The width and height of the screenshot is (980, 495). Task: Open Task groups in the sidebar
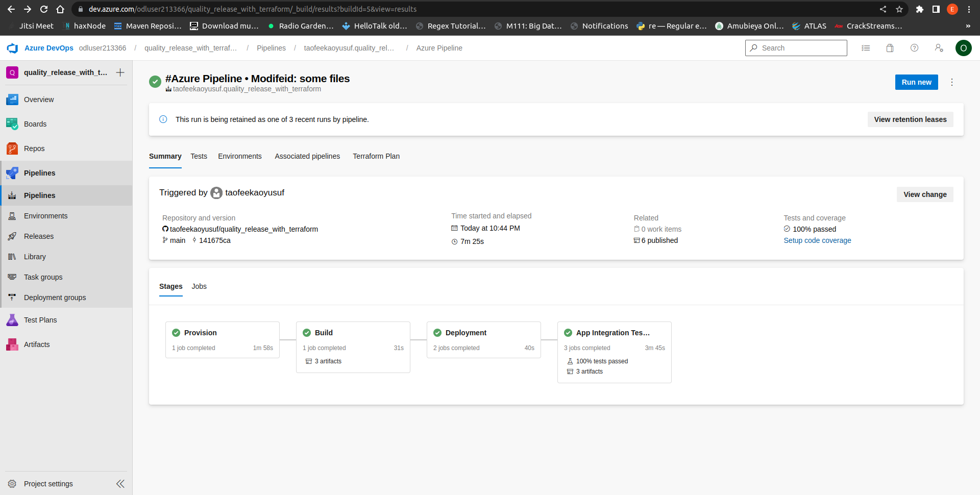coord(66,277)
